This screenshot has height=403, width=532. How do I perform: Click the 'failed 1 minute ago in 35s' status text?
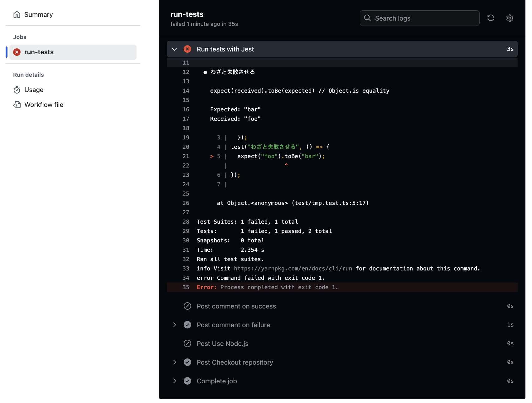point(204,24)
